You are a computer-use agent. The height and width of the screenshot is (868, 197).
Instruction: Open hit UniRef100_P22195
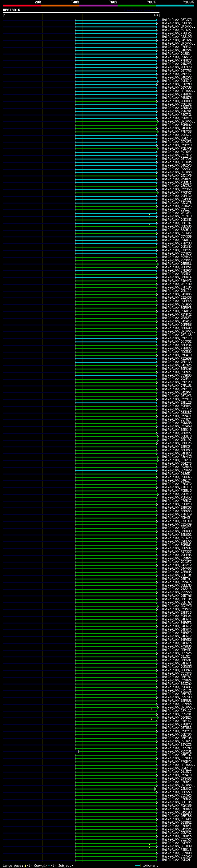pyautogui.click(x=176, y=37)
